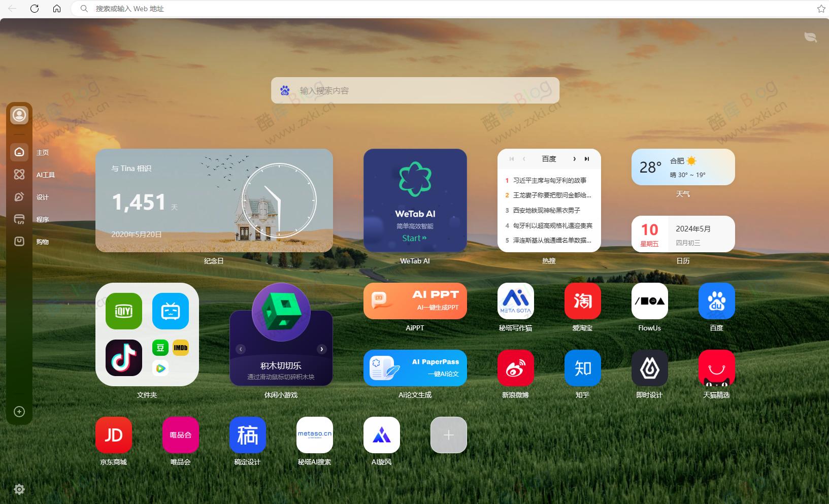Skip to the last hot search page

coord(587,159)
